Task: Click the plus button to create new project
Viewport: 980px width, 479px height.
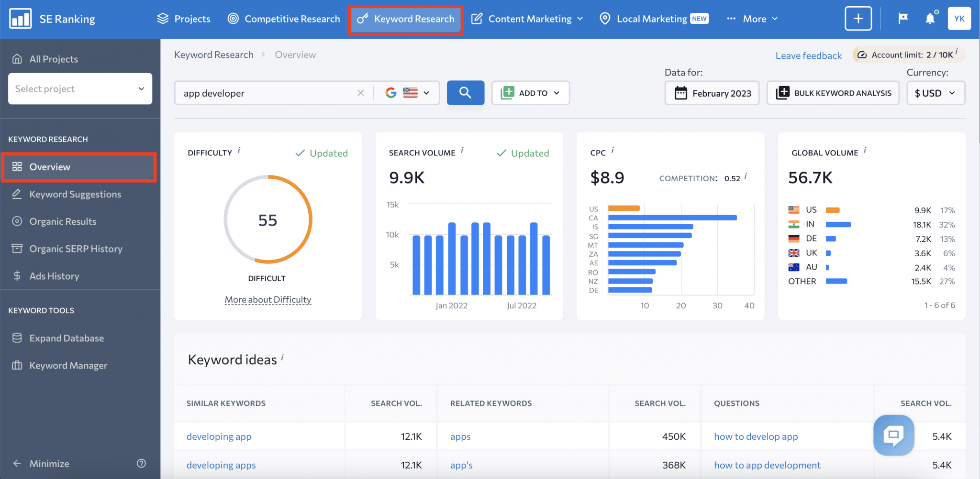Action: [x=858, y=18]
